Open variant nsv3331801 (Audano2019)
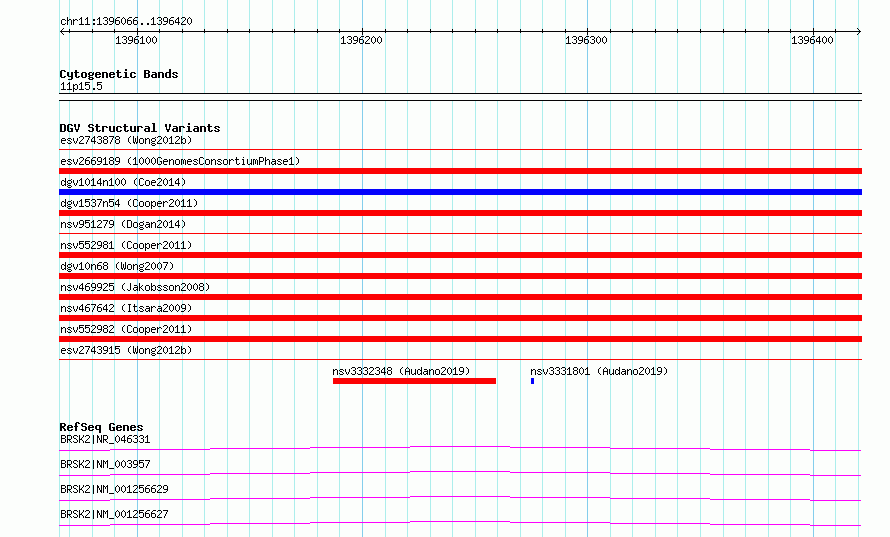890x537 pixels. click(x=599, y=371)
